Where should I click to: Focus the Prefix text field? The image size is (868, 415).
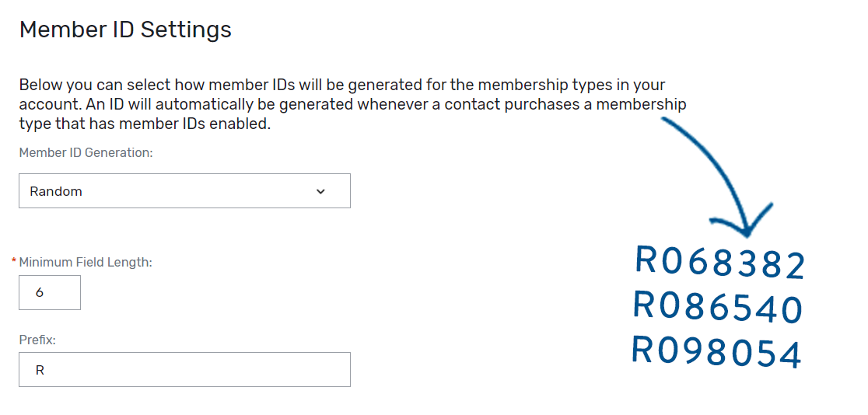tap(184, 370)
